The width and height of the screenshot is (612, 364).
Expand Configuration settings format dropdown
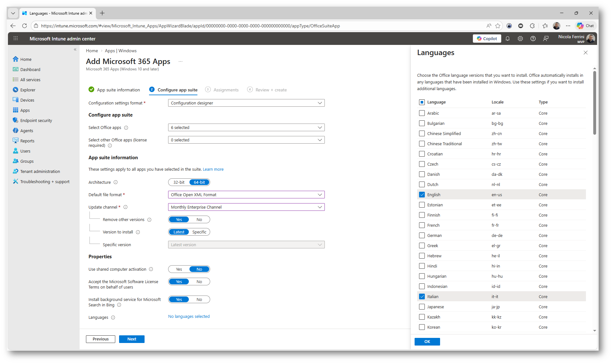pos(246,103)
